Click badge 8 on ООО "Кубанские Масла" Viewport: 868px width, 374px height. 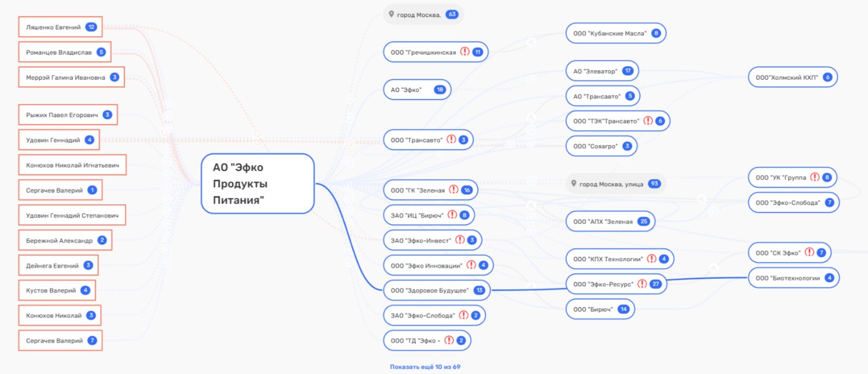[656, 33]
